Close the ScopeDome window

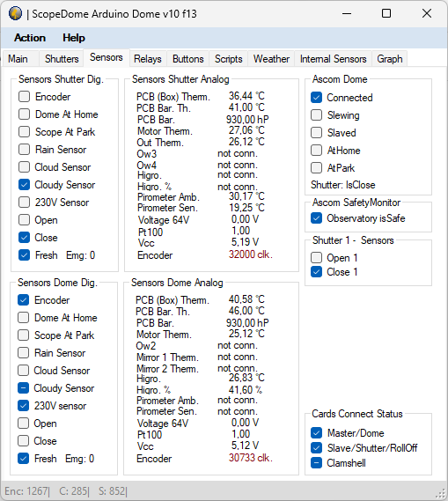coord(427,13)
